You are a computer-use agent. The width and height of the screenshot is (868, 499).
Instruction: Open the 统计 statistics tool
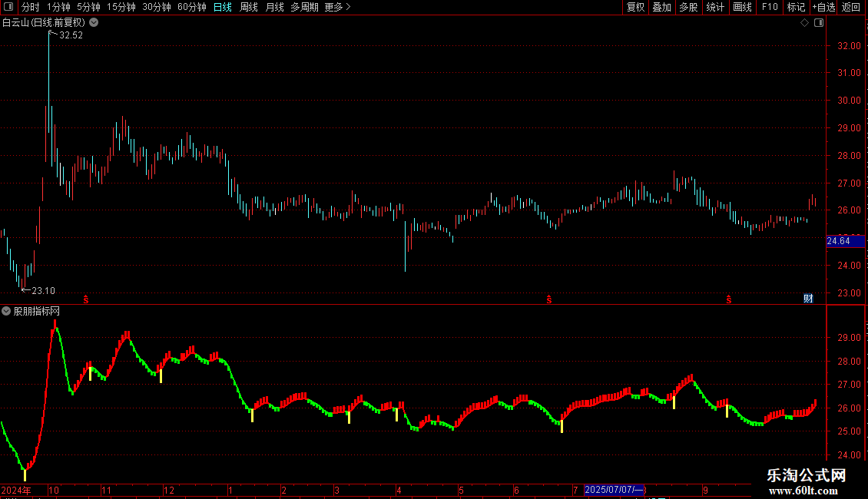pos(715,7)
